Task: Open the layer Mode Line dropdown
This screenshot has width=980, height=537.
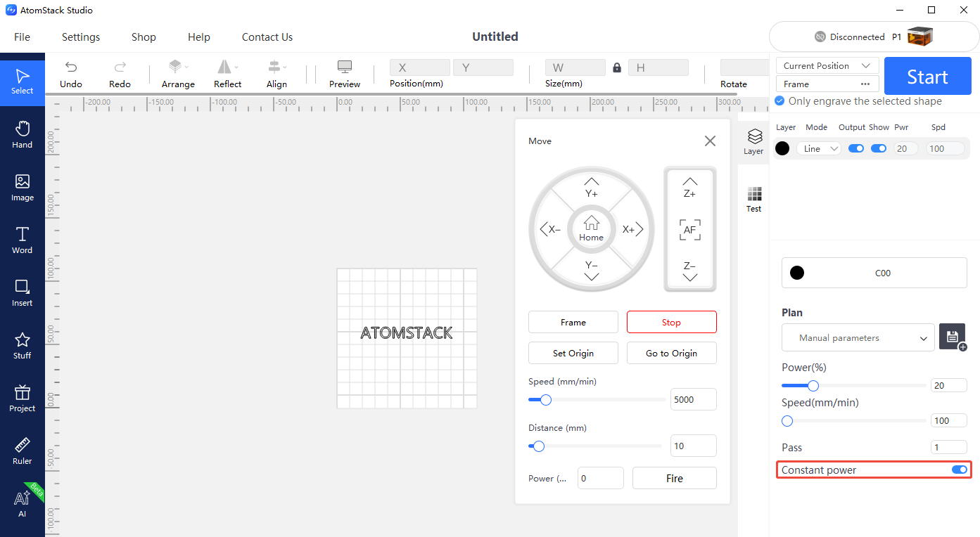Action: point(819,149)
